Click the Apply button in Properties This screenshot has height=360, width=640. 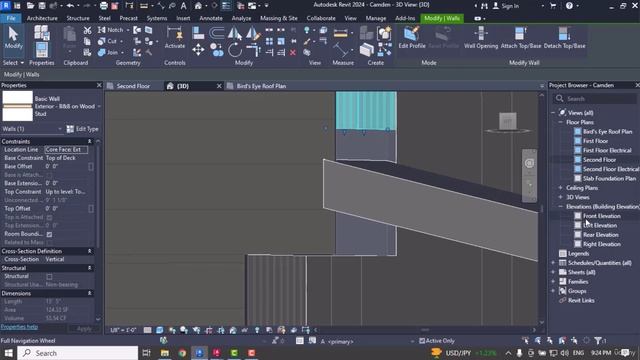coord(84,329)
